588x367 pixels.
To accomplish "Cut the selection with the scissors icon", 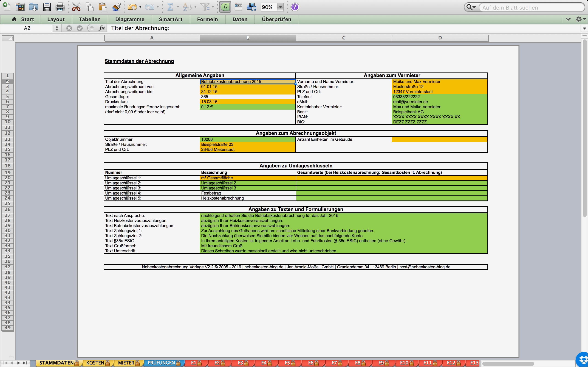I will [x=76, y=7].
